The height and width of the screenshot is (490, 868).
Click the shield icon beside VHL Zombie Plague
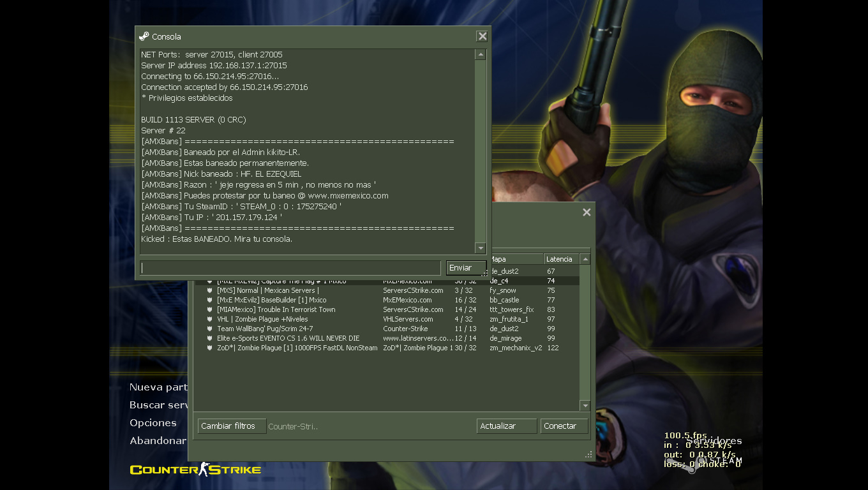tap(209, 319)
